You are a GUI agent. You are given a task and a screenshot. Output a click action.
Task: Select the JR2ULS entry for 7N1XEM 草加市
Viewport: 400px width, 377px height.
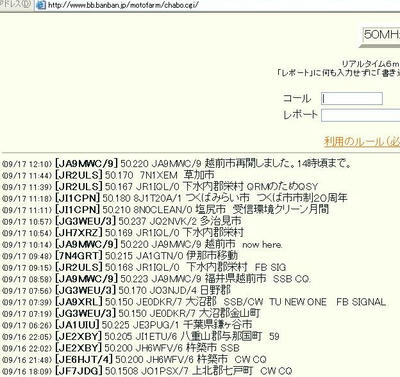108,175
